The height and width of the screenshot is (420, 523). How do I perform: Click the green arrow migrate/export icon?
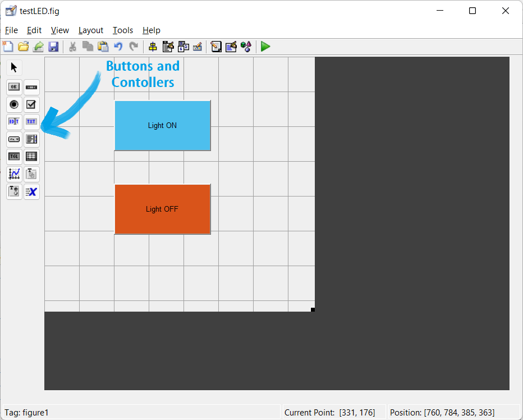pyautogui.click(x=38, y=47)
